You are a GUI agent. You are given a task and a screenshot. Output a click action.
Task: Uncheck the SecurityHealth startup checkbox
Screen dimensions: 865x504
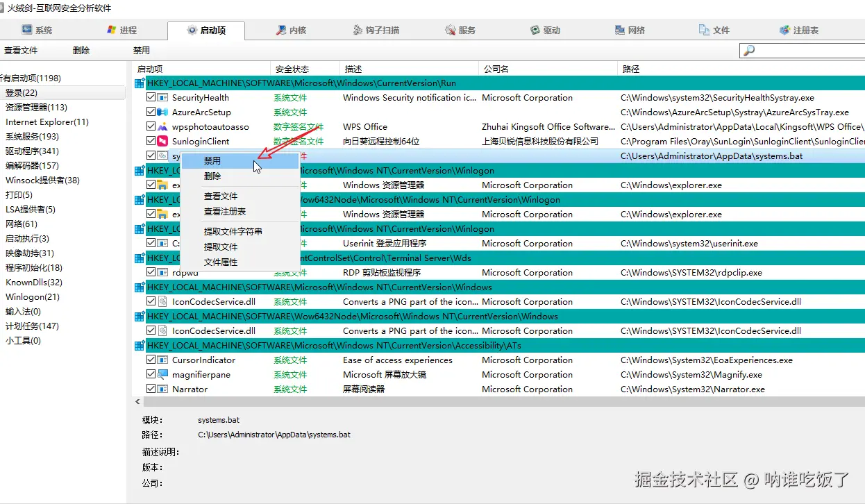(x=151, y=98)
